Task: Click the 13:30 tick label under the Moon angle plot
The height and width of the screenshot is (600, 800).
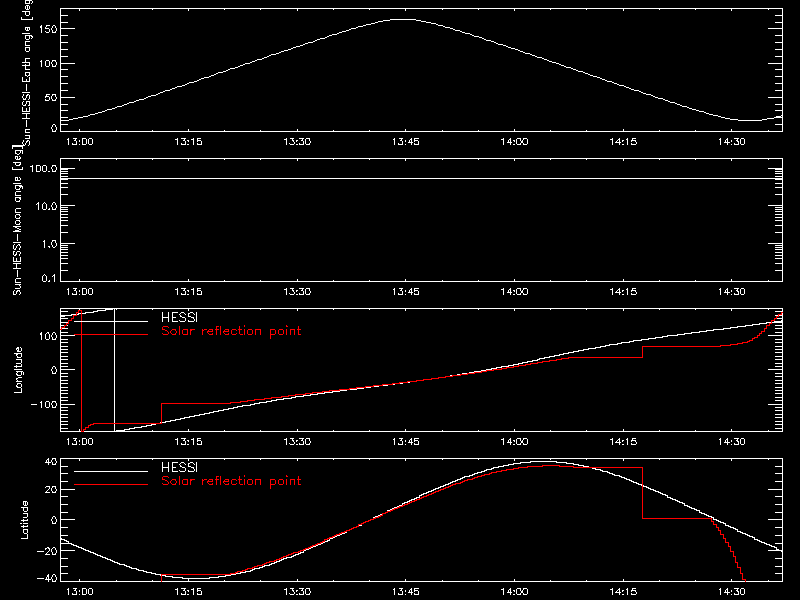Action: pos(297,291)
